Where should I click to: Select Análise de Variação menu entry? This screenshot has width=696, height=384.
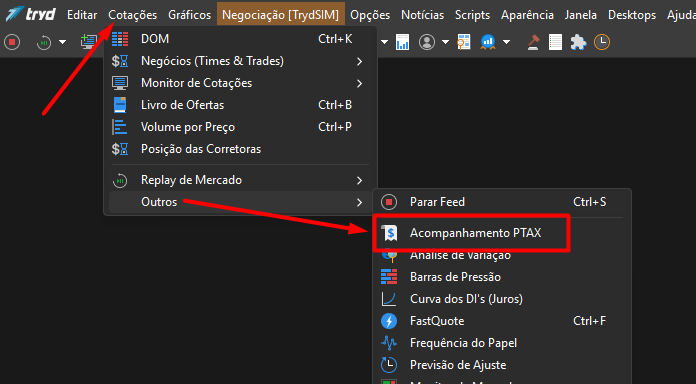click(502, 255)
